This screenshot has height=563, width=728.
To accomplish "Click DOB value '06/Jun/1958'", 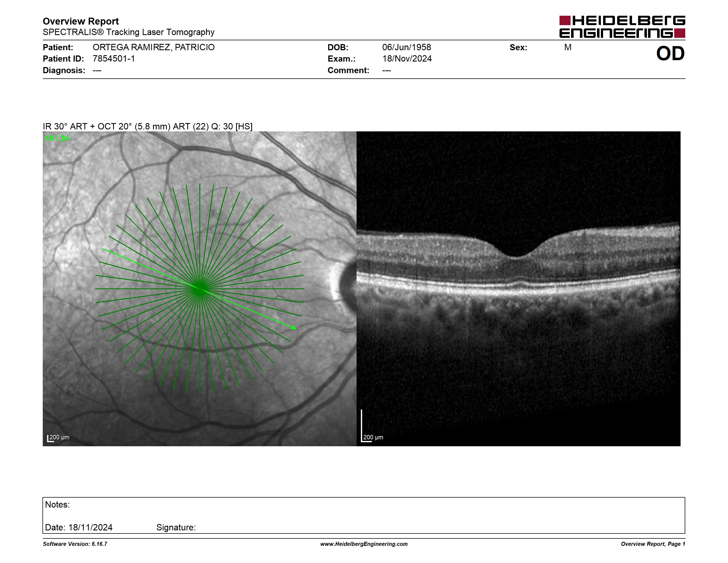I will coord(406,47).
